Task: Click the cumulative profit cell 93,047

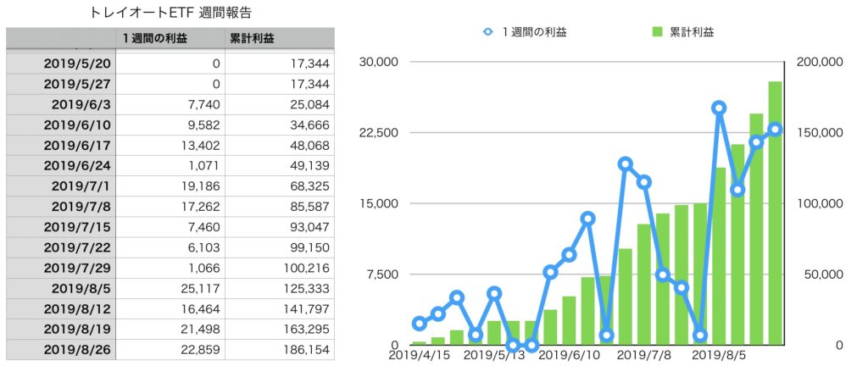Action: click(x=280, y=228)
